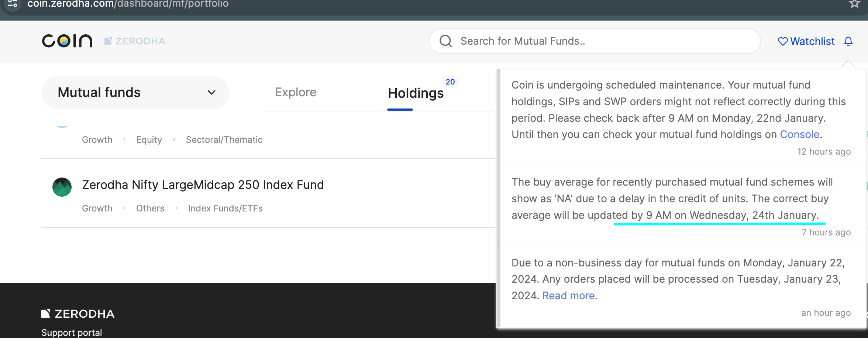Click the non-business day notification

(x=681, y=287)
